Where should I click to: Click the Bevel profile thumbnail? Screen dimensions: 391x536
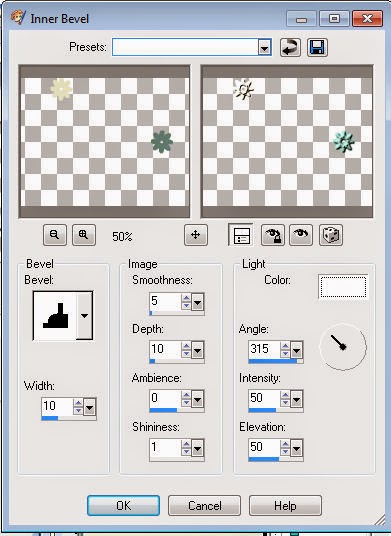(55, 316)
